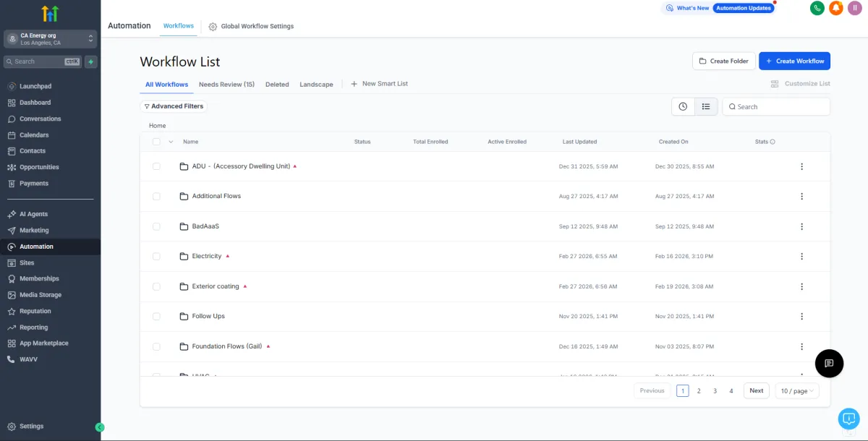Open the CA Energy org account switcher

50,39
